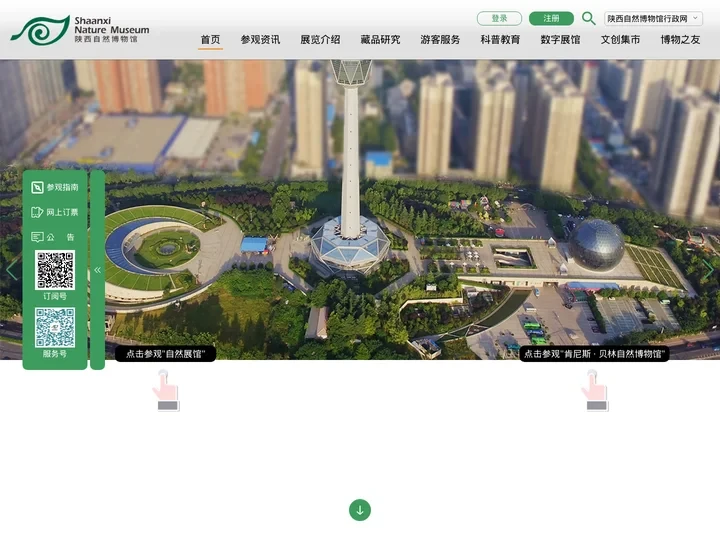
Task: Click the 网上订票 ticket icon
Action: 37,212
